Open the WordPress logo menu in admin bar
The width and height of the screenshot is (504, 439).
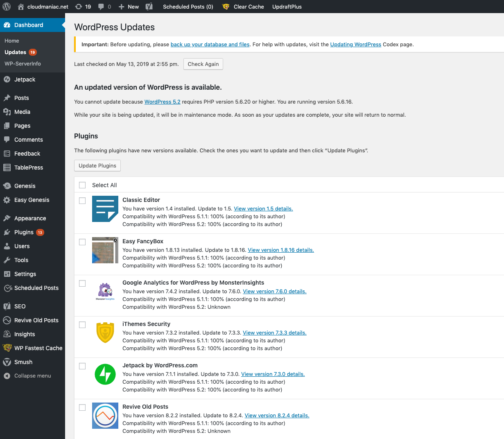pos(7,7)
